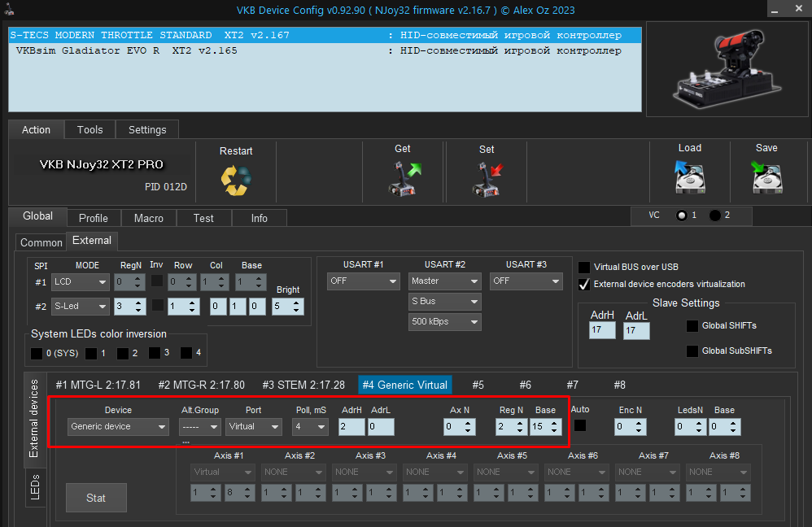
Task: Toggle LED 3 color inversion checkbox
Action: pyautogui.click(x=155, y=352)
